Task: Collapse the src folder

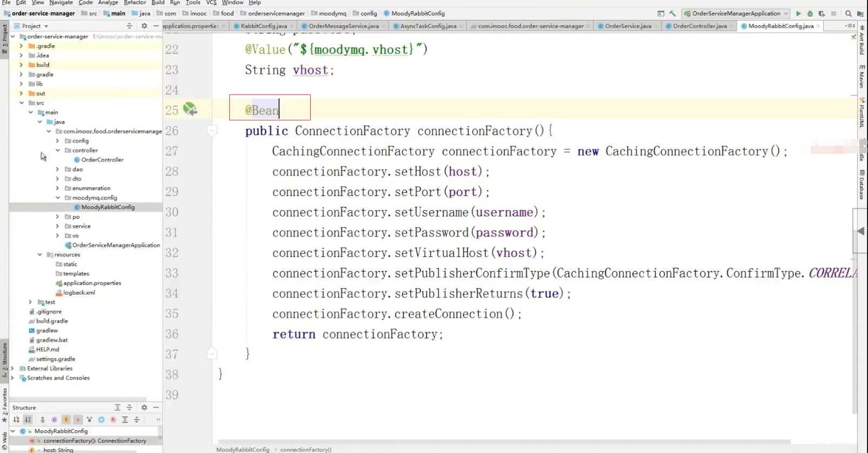Action: (21, 103)
